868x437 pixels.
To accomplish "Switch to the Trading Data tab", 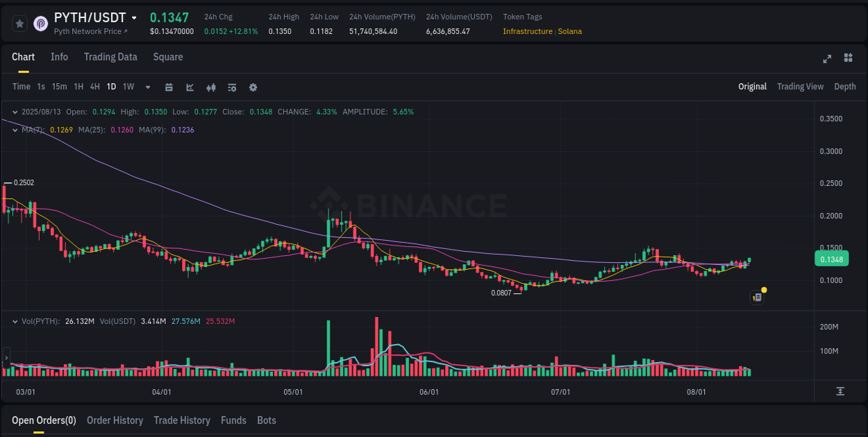I will point(110,57).
